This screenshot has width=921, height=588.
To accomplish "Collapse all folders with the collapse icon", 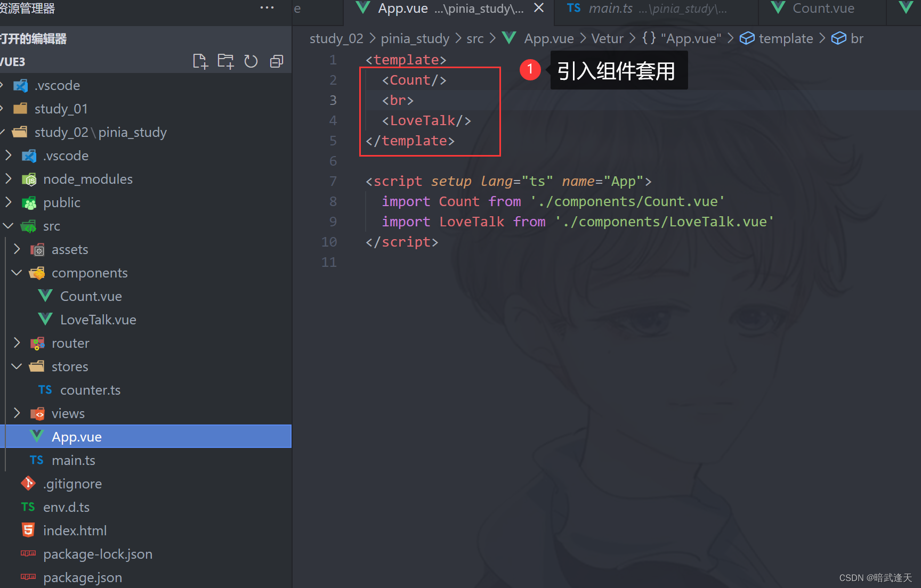I will point(277,61).
